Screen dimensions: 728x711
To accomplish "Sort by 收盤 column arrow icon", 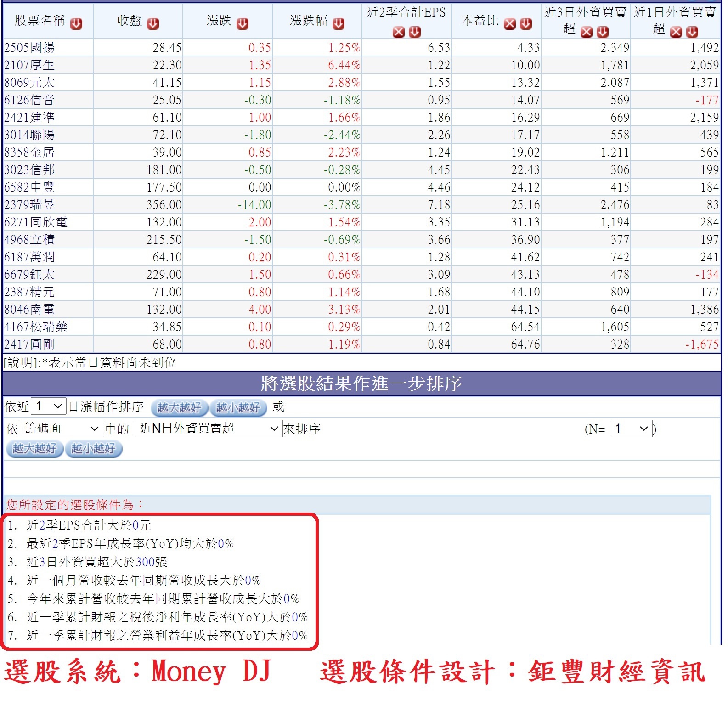I will click(x=153, y=24).
